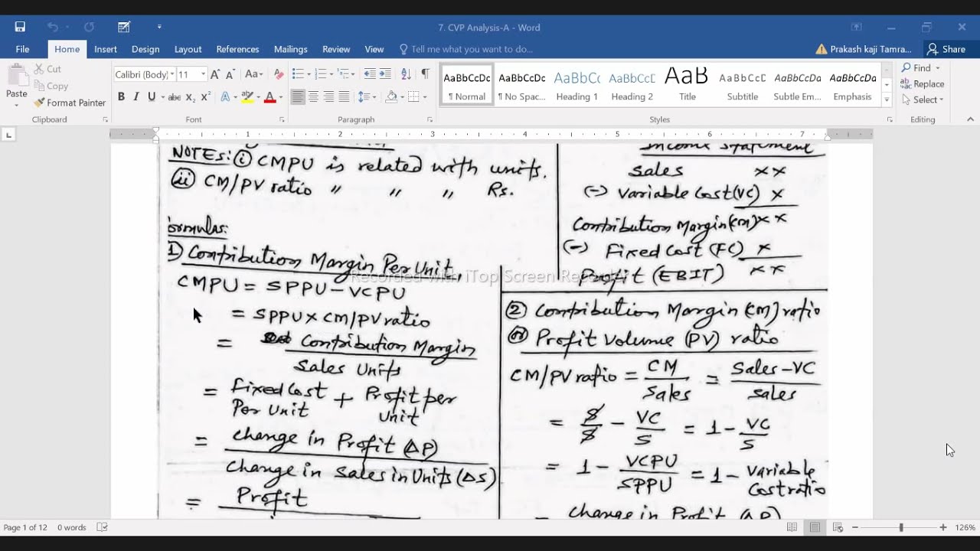This screenshot has height=551, width=980.
Task: Collapse the ribbon with the chevron
Action: tap(970, 119)
